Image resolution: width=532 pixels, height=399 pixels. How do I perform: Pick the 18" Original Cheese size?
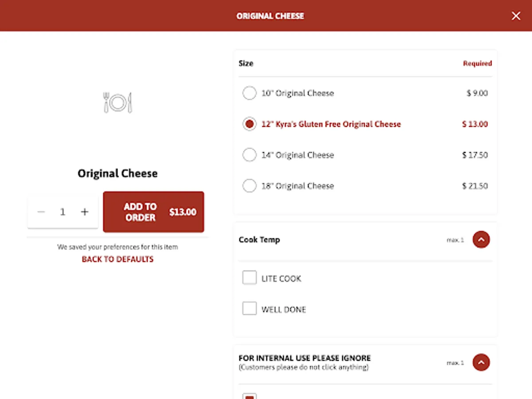pyautogui.click(x=250, y=186)
